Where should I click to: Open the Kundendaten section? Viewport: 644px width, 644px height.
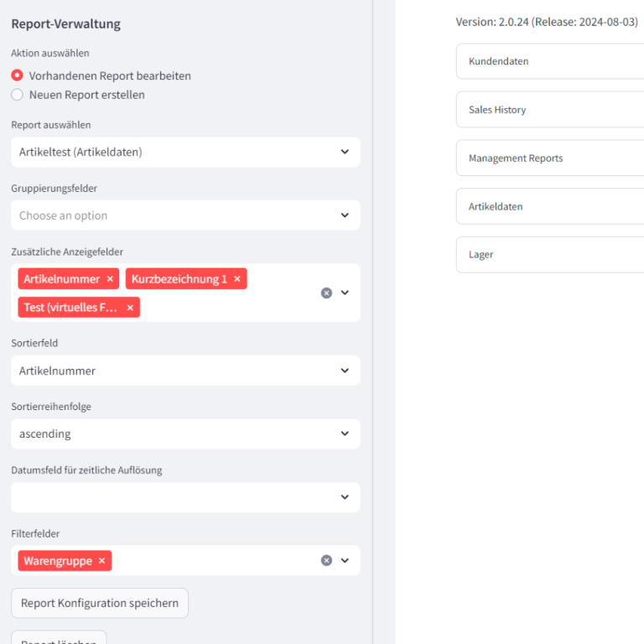coord(550,61)
